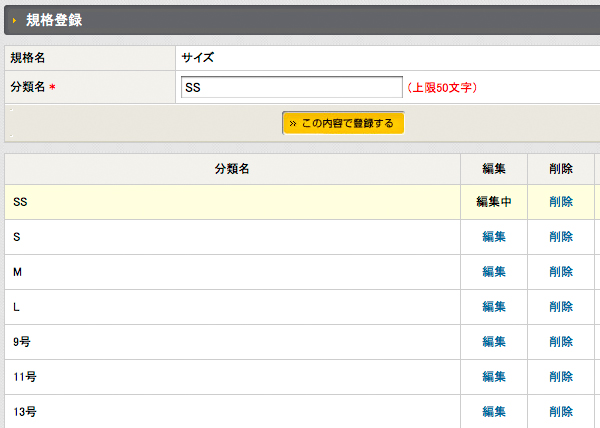Viewport: 600px width, 428px height.
Task: Click この内容で登録する button
Action: tap(343, 123)
